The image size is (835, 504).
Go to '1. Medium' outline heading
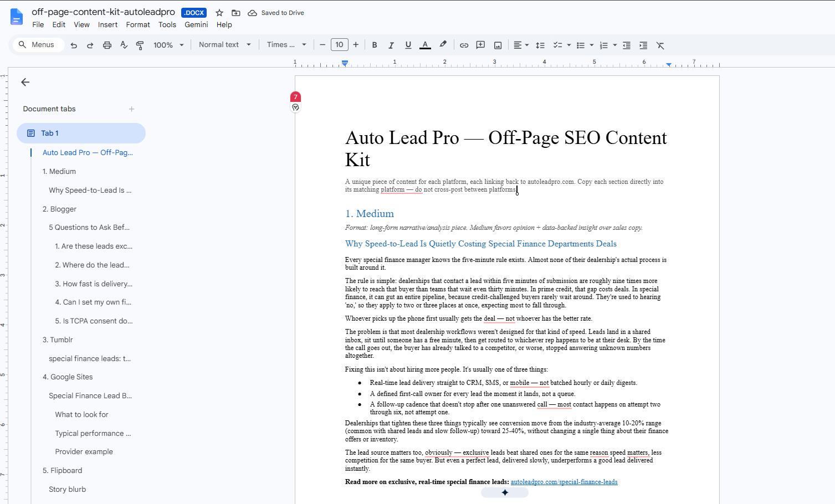pos(59,172)
